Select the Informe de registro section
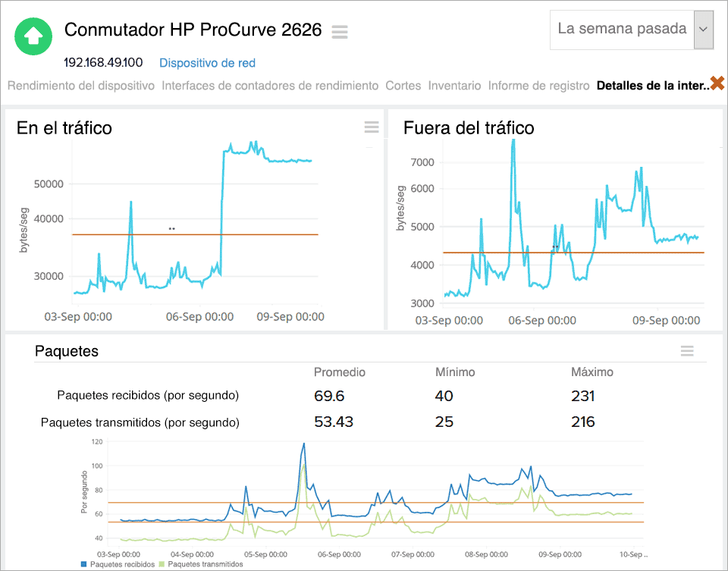The height and width of the screenshot is (571, 728). coord(538,86)
